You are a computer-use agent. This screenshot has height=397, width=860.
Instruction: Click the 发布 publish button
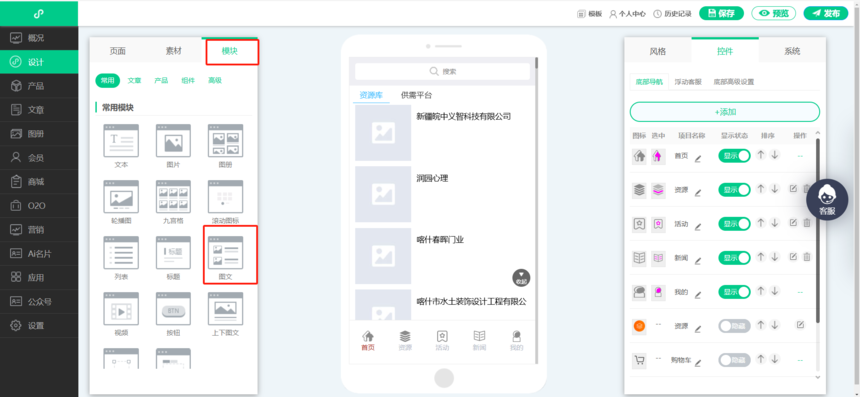click(x=826, y=14)
